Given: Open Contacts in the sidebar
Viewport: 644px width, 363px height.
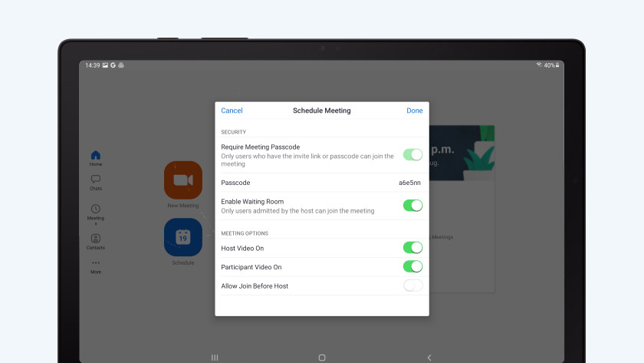Looking at the screenshot, I should pyautogui.click(x=95, y=239).
